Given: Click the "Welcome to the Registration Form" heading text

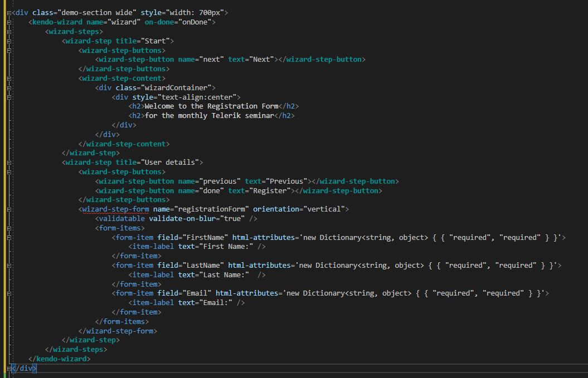Looking at the screenshot, I should pyautogui.click(x=211, y=106).
